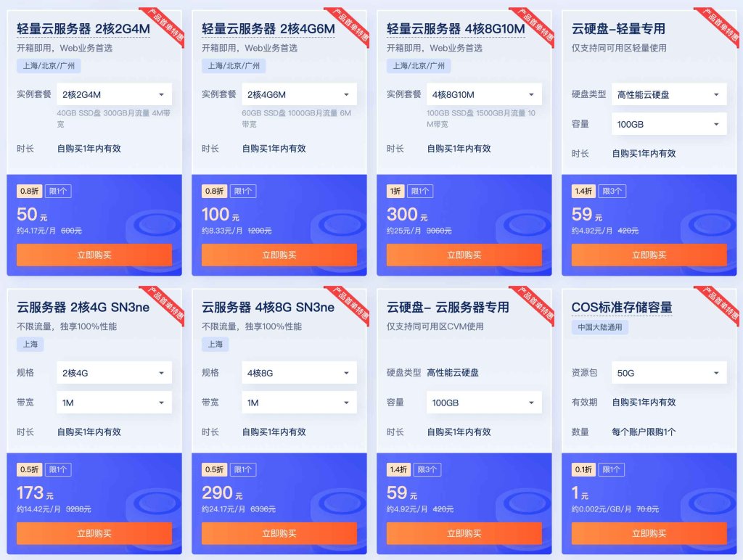Purchase the 173元 云服务器 2核4G SN3ne
The width and height of the screenshot is (743, 560).
[x=94, y=533]
